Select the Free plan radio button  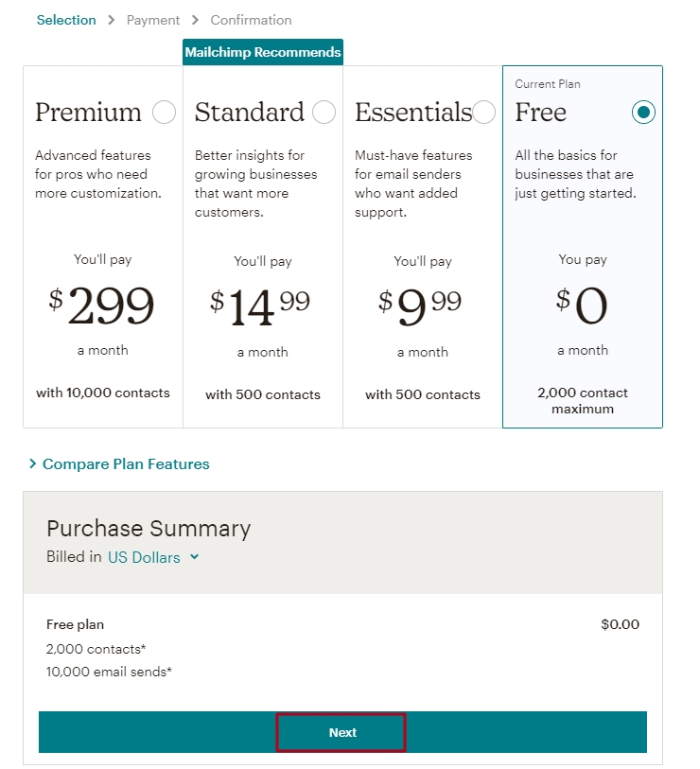pos(644,113)
